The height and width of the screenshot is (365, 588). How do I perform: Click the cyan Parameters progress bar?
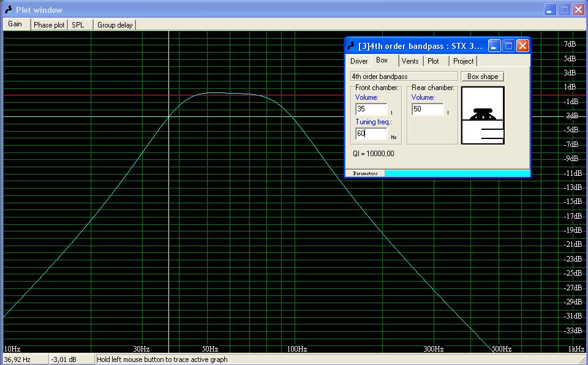[x=457, y=173]
